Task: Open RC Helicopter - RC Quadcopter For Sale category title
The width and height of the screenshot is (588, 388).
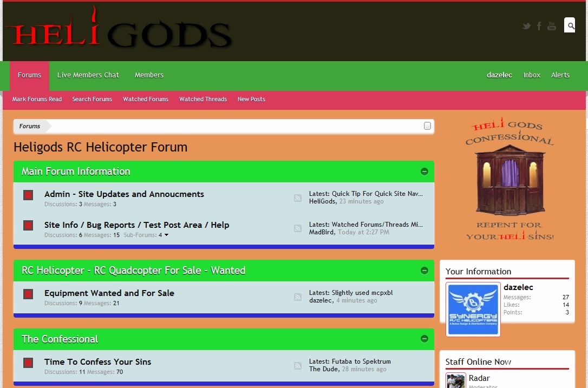Action: (x=134, y=270)
